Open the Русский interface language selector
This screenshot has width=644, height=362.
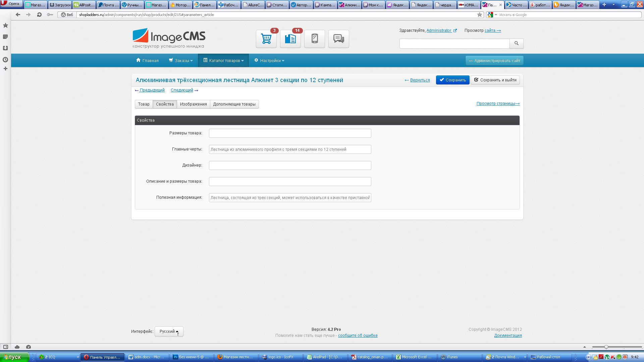coord(169,331)
